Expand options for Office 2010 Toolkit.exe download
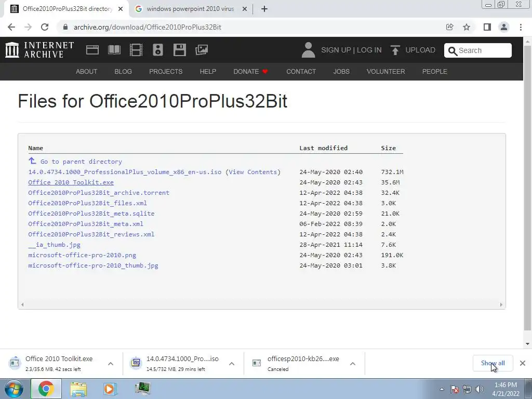532x399 pixels. pyautogui.click(x=111, y=364)
